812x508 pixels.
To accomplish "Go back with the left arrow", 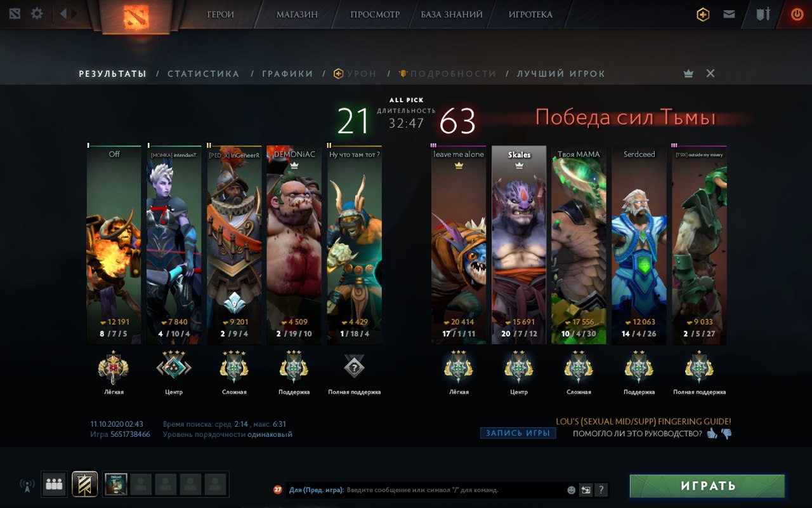I will point(63,13).
